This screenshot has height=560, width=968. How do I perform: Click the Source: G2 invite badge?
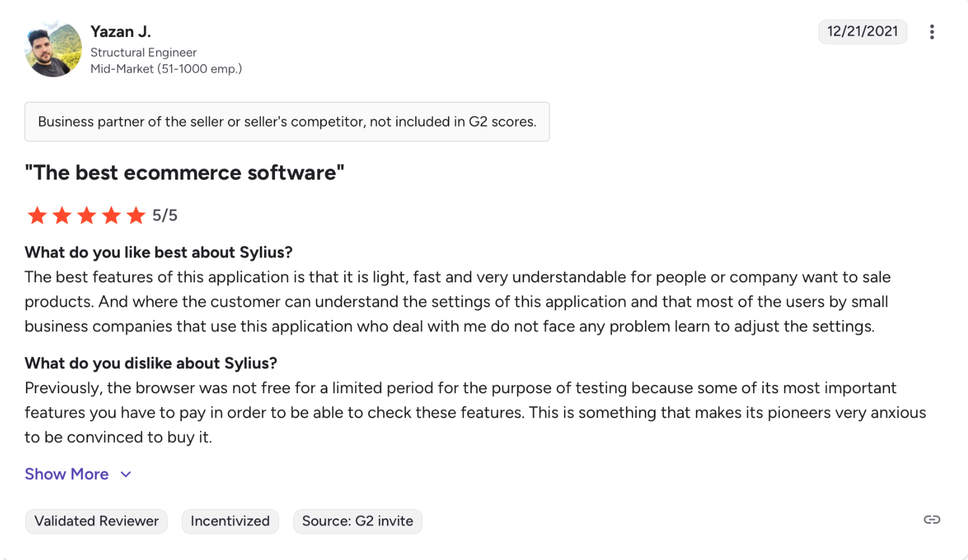coord(358,521)
